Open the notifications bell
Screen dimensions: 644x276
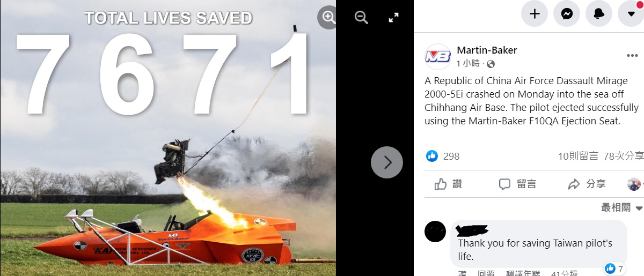click(599, 14)
